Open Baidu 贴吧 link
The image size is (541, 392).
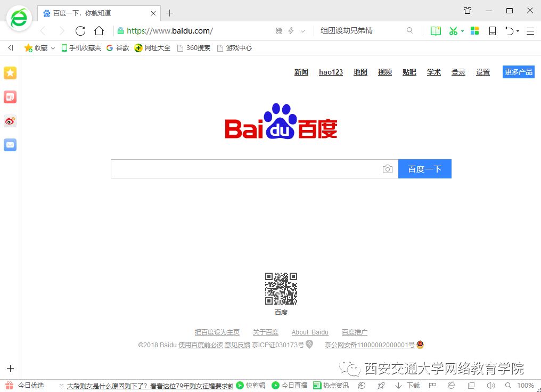pyautogui.click(x=409, y=72)
